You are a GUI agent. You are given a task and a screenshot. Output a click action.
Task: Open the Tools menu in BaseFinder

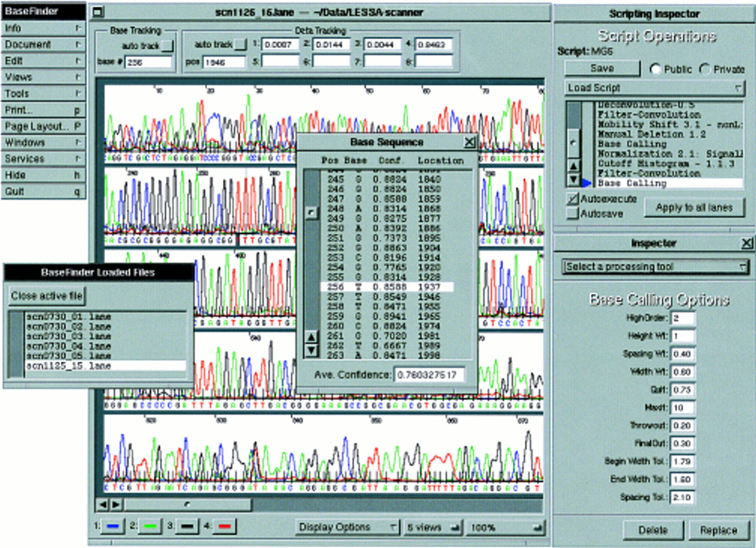pos(43,93)
